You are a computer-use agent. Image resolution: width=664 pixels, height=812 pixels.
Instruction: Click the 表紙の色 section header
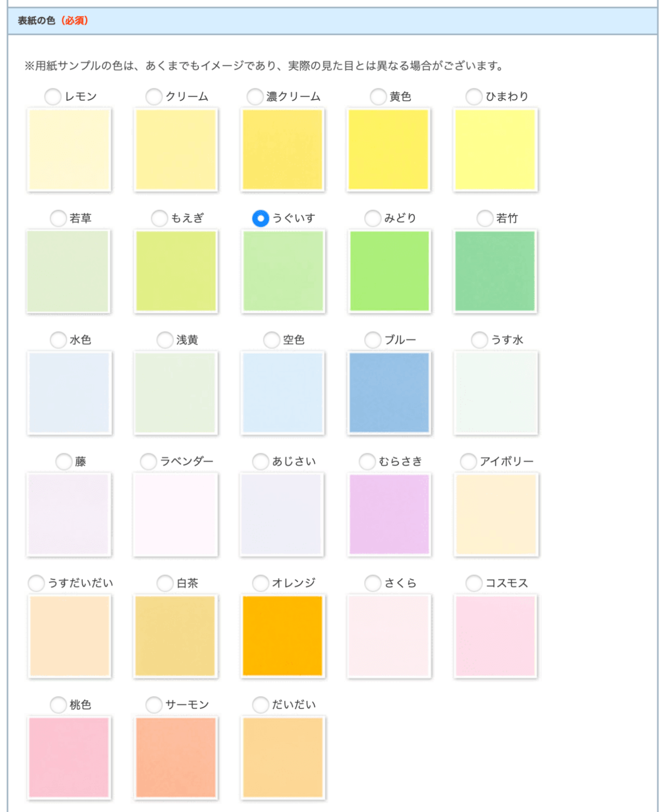(332, 21)
